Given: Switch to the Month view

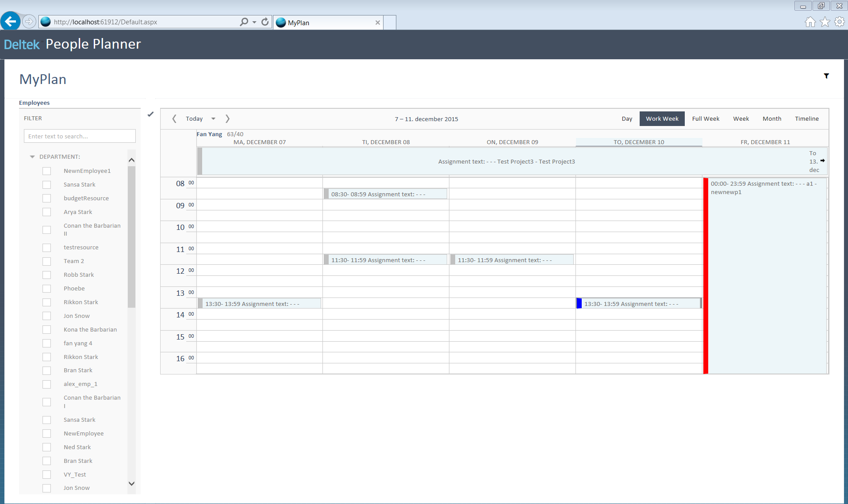Looking at the screenshot, I should pos(771,118).
